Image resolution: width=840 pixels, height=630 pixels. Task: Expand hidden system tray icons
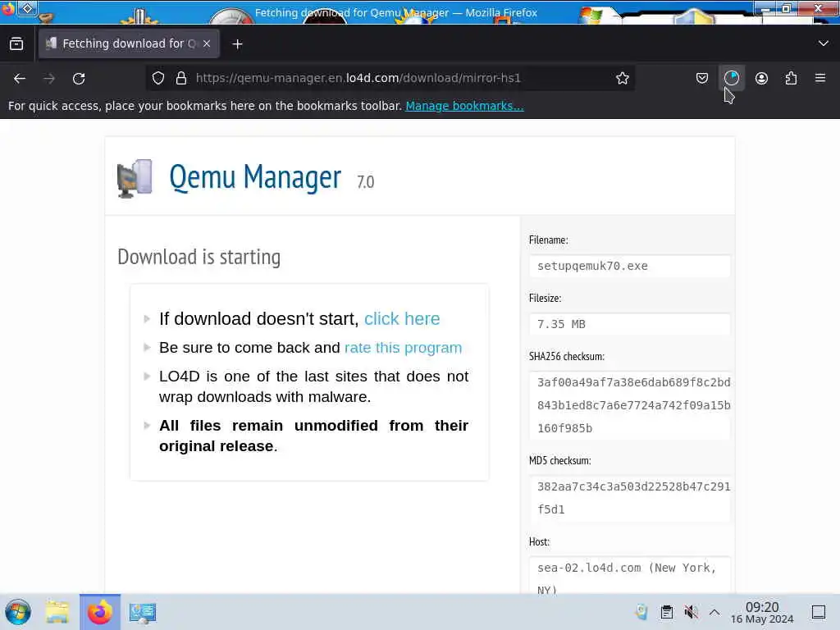click(x=714, y=612)
